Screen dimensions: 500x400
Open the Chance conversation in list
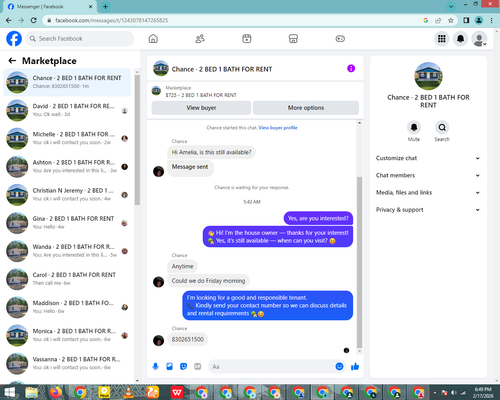pos(67,82)
